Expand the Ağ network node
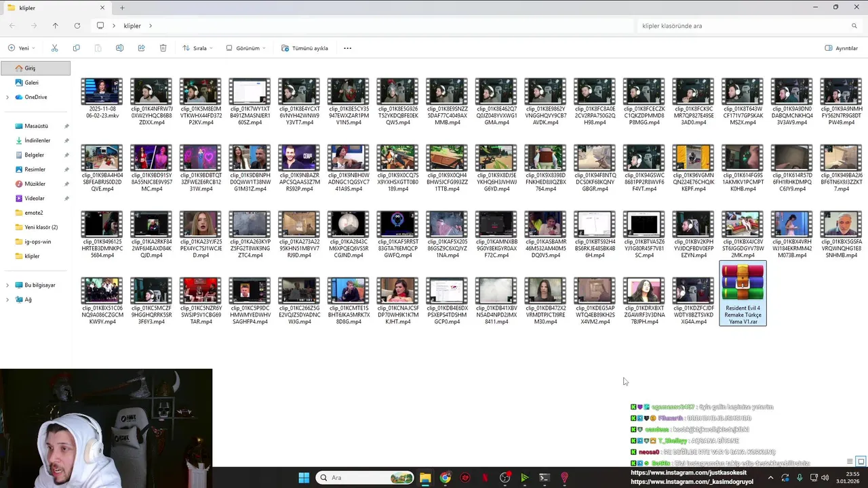 point(7,300)
